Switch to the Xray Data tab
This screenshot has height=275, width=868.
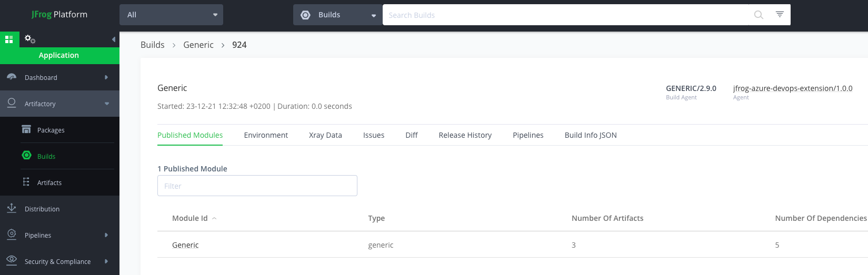(x=325, y=135)
